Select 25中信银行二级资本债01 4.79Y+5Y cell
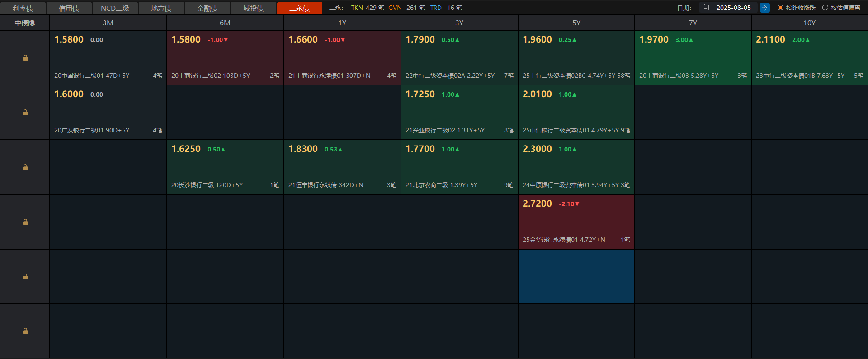The height and width of the screenshot is (359, 868). 576,113
